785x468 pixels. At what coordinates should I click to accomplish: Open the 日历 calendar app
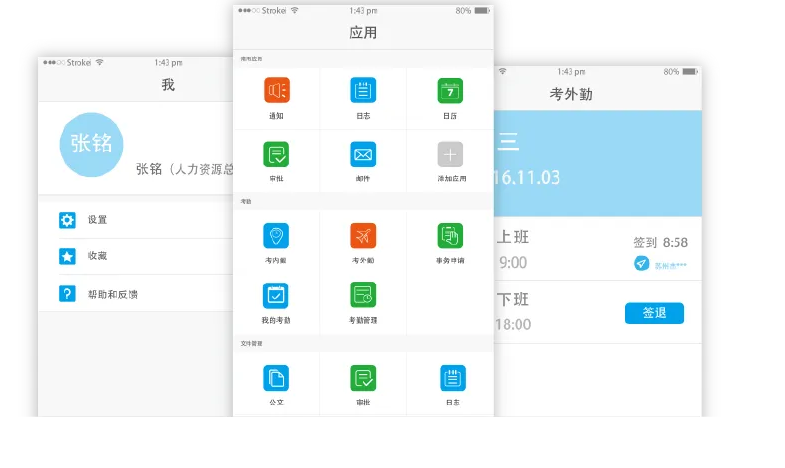450,91
